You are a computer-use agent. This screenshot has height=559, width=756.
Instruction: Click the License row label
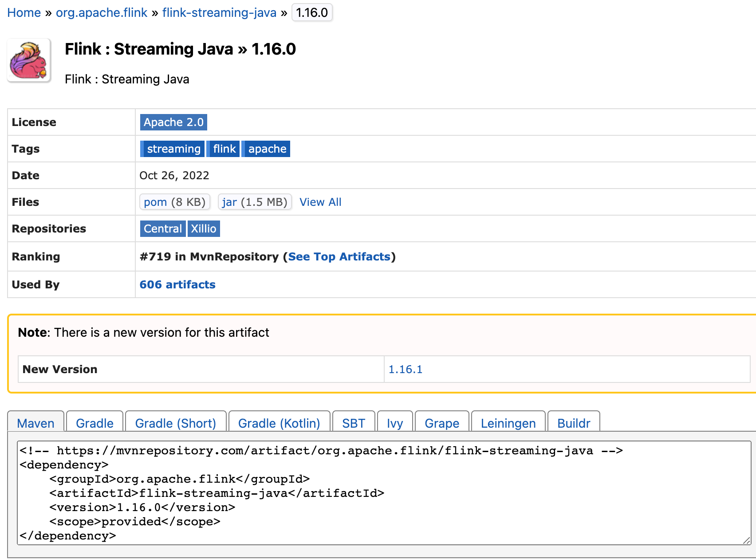click(x=34, y=122)
